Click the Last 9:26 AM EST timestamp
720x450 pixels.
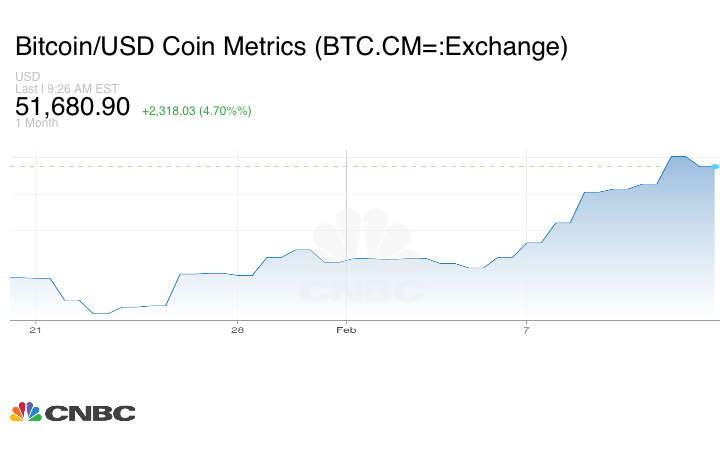(67, 88)
